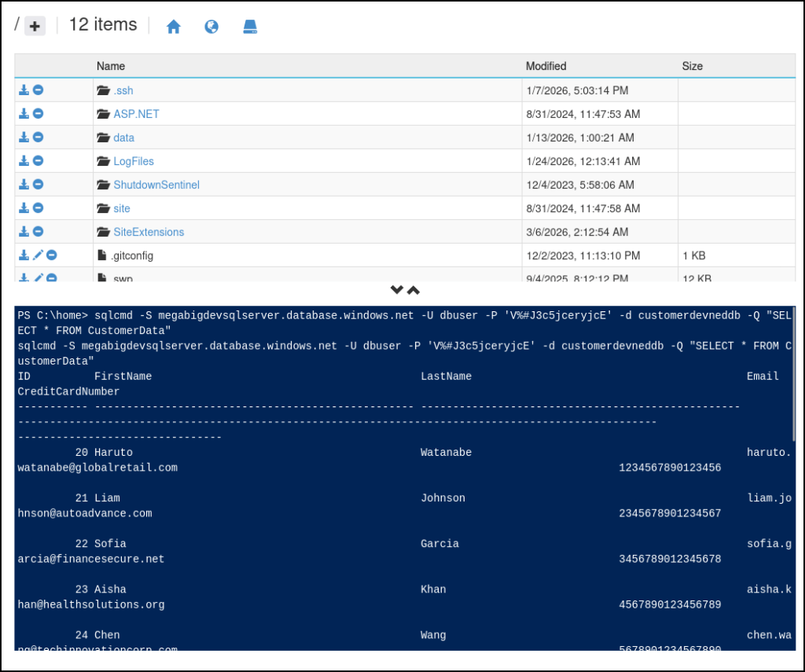Delete the ASP.NET folder
Screen dimensions: 805x672
[38, 114]
